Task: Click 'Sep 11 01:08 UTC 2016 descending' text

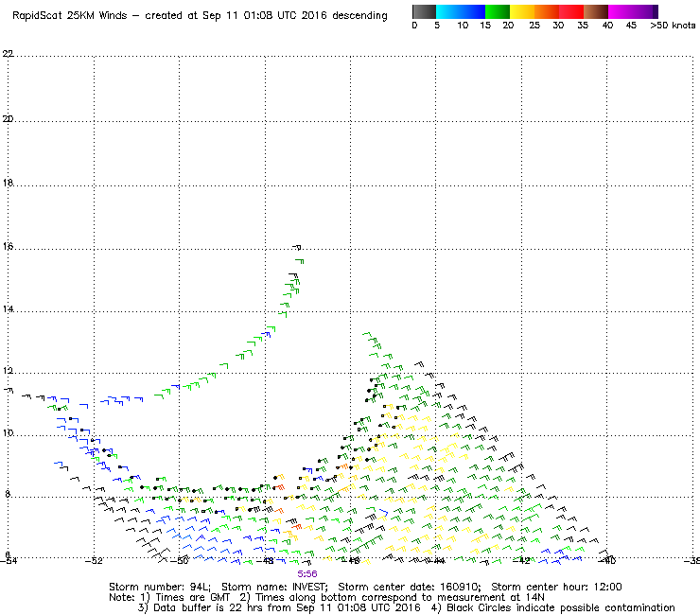Action: [294, 16]
